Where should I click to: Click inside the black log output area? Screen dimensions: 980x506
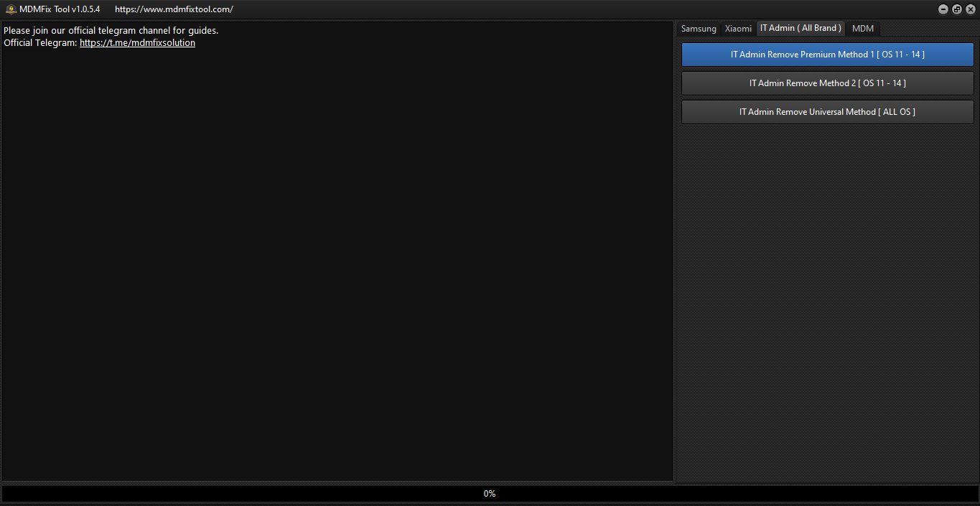click(337, 258)
